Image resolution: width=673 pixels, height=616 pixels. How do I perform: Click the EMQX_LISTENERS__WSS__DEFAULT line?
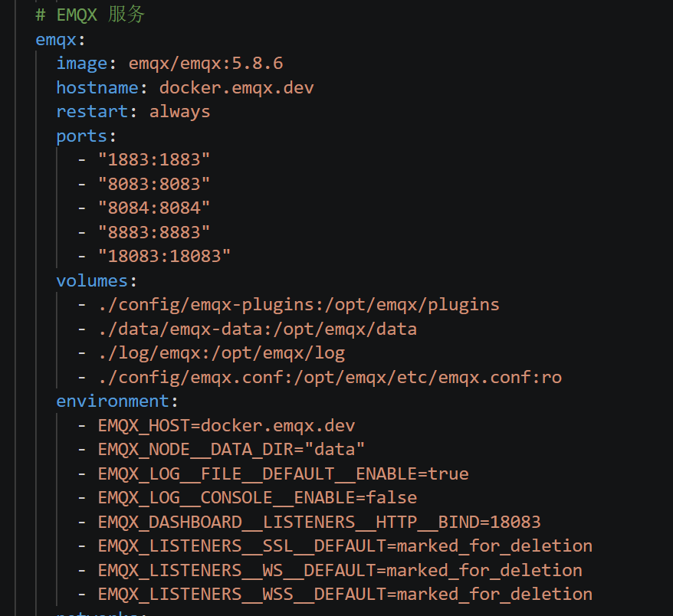pyautogui.click(x=345, y=595)
